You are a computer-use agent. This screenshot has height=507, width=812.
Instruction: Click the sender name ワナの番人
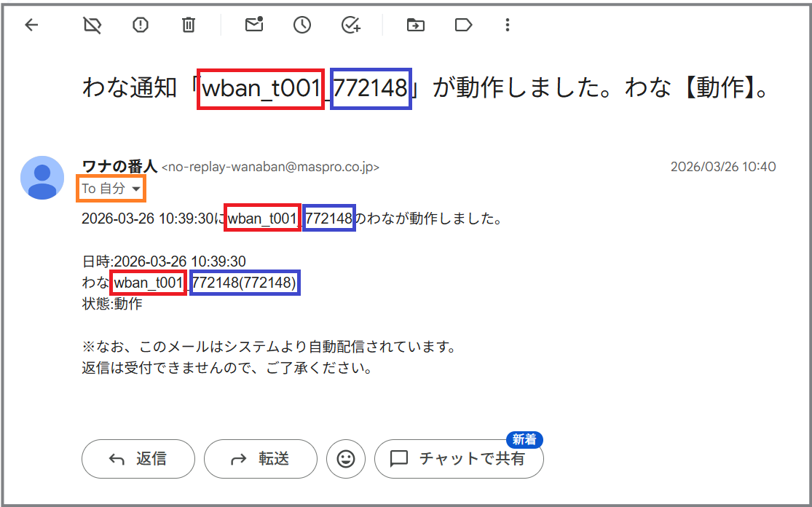click(x=118, y=166)
